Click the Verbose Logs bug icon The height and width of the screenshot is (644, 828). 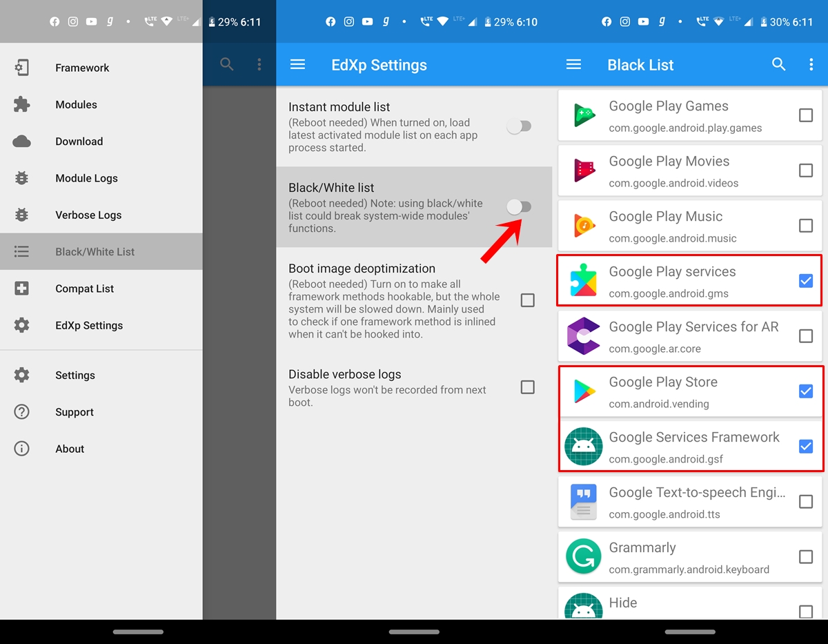click(21, 215)
